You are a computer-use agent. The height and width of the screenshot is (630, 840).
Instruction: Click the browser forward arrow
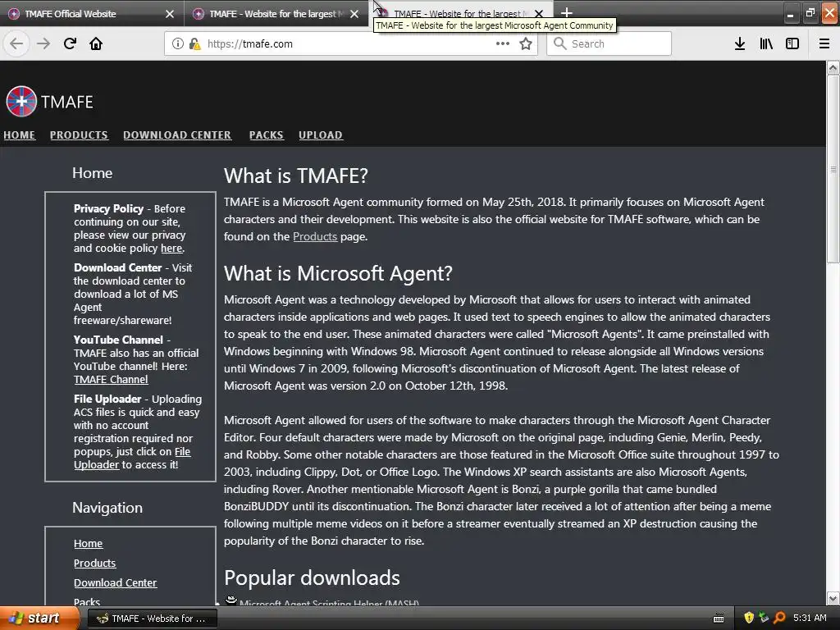[x=43, y=44]
